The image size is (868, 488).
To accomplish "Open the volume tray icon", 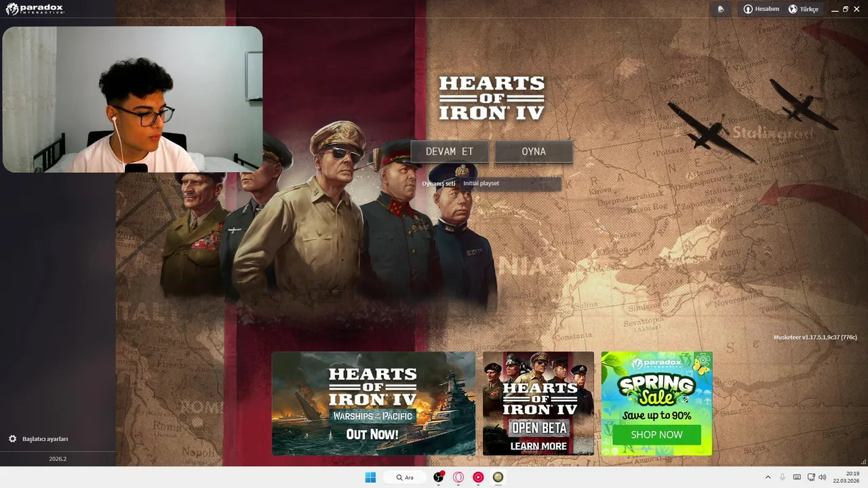I will pyautogui.click(x=823, y=478).
